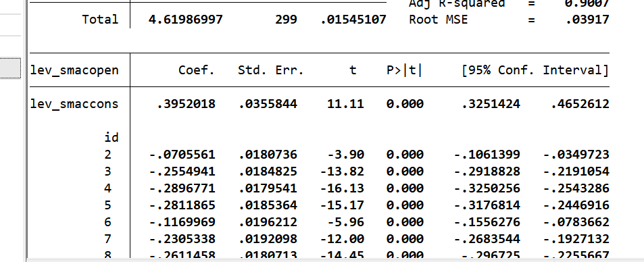Select id 4 lower bound -.3250256
Screen dimensions: 644x262
pos(487,188)
